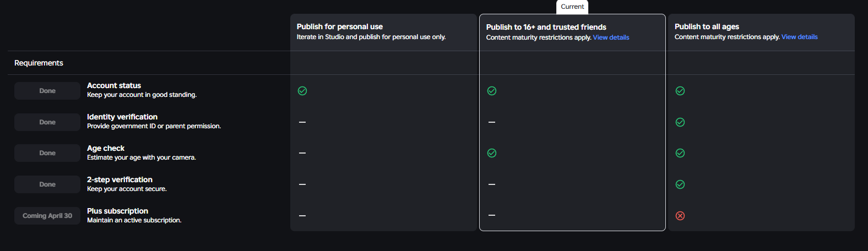This screenshot has width=868, height=251.
Task: Click the 2-step verification requirement title
Action: [x=120, y=179]
